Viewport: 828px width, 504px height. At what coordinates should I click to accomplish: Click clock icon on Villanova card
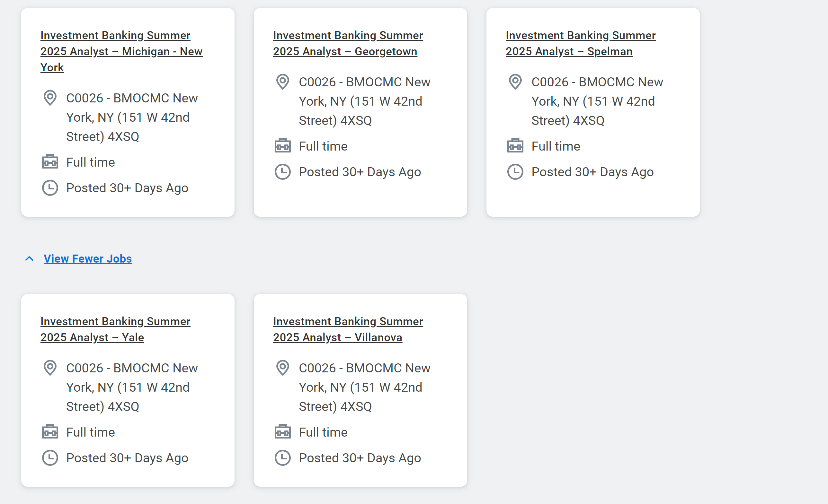click(x=283, y=458)
